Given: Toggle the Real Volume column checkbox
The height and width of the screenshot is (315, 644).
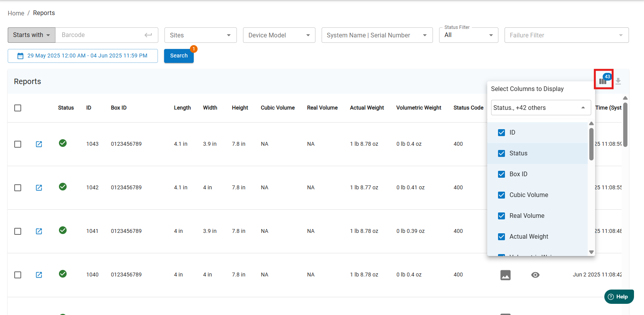Looking at the screenshot, I should 501,216.
